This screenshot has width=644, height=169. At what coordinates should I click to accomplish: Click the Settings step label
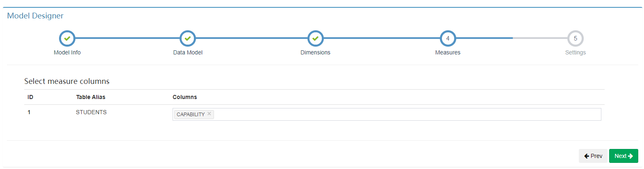(576, 52)
